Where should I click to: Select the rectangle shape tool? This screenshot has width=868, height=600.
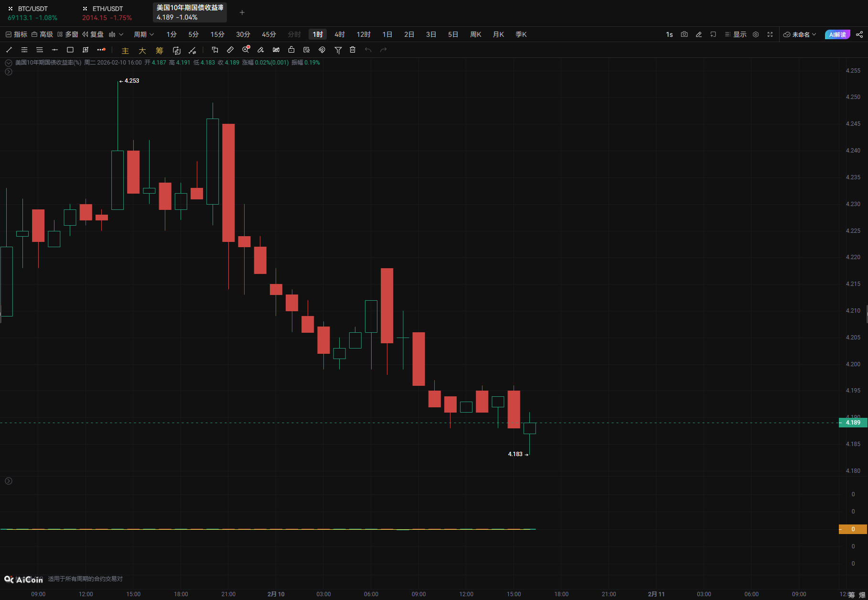[70, 50]
